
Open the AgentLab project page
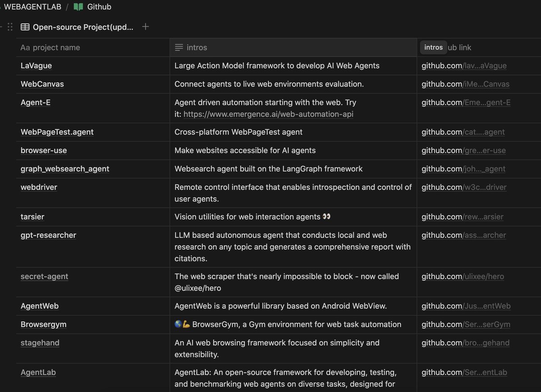click(x=38, y=373)
